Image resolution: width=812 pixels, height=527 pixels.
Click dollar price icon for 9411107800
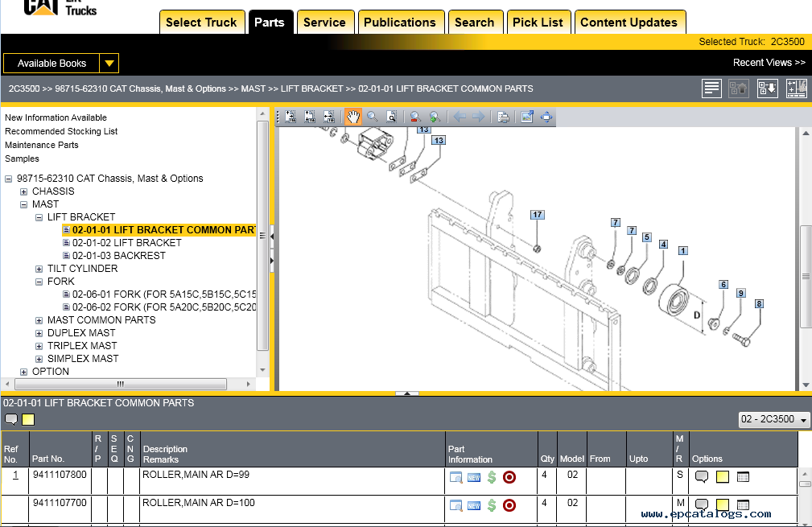492,477
